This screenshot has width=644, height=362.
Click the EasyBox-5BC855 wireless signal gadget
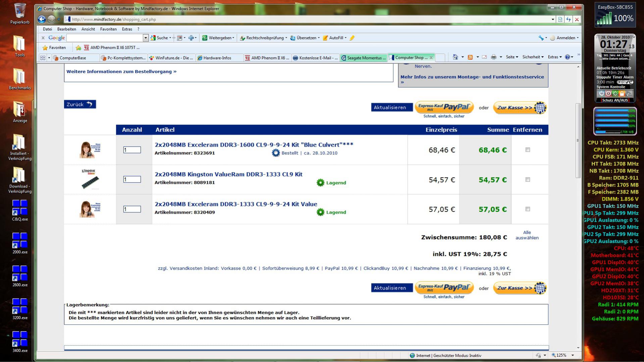pos(615,15)
